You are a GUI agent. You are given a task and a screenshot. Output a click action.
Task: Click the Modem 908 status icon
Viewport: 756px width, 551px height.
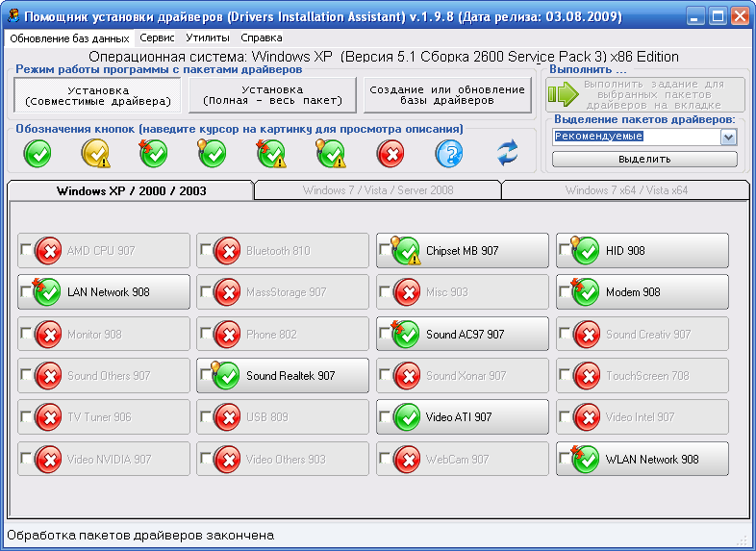tap(586, 292)
